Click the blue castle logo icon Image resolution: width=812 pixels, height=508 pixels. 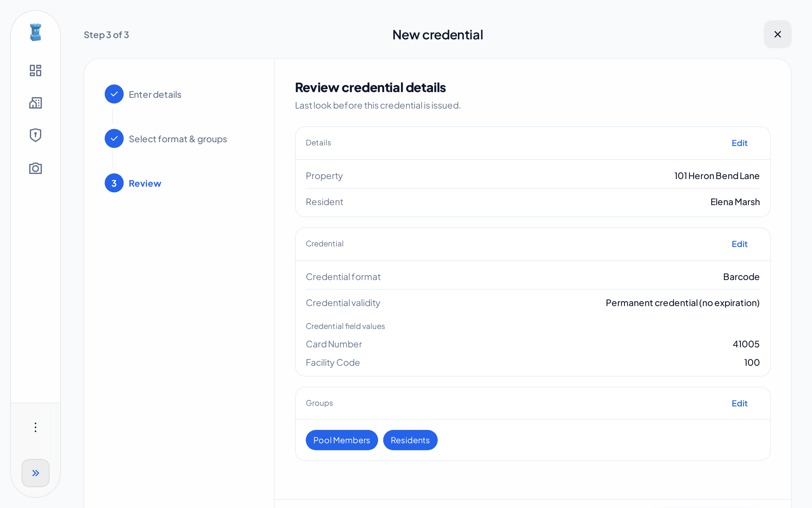click(36, 32)
